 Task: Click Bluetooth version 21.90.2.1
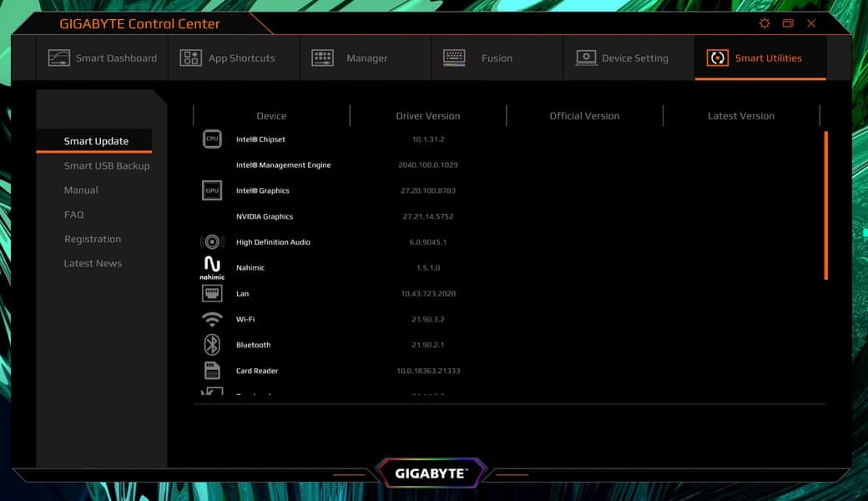[x=428, y=344]
